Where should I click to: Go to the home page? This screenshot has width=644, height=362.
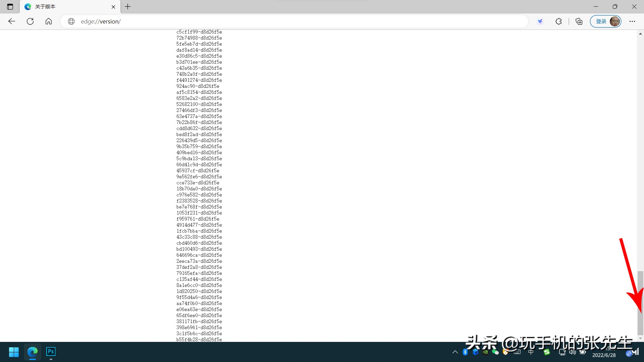pyautogui.click(x=49, y=21)
